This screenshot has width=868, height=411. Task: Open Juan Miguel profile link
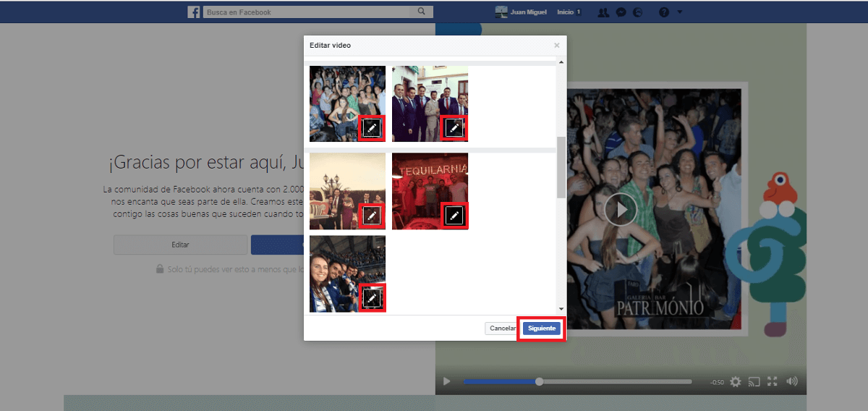(x=521, y=12)
